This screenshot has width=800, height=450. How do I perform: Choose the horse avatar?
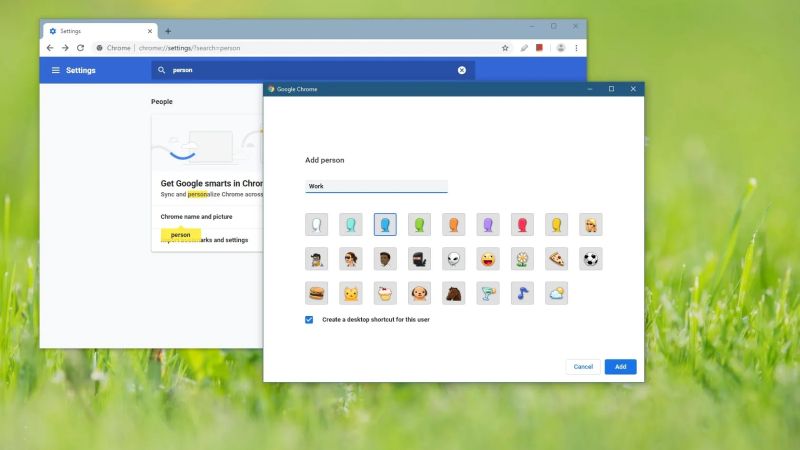pyautogui.click(x=454, y=293)
